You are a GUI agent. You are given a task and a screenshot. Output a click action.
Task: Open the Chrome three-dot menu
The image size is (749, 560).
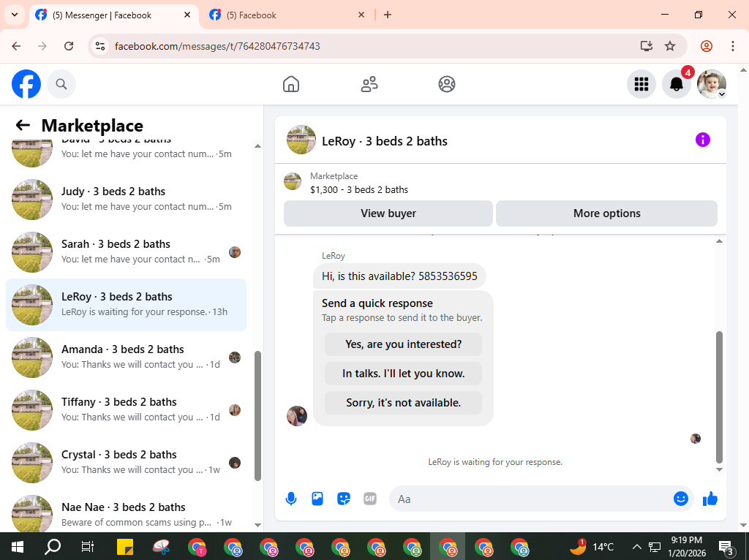733,46
